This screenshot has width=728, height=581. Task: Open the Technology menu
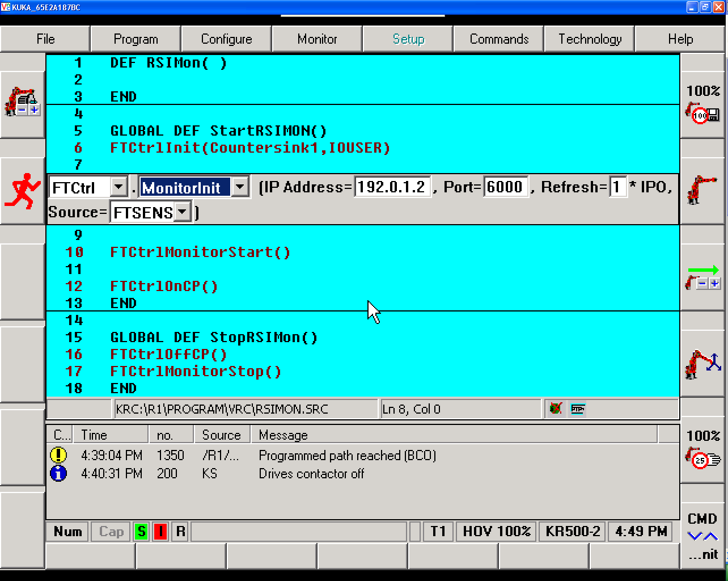coord(590,39)
